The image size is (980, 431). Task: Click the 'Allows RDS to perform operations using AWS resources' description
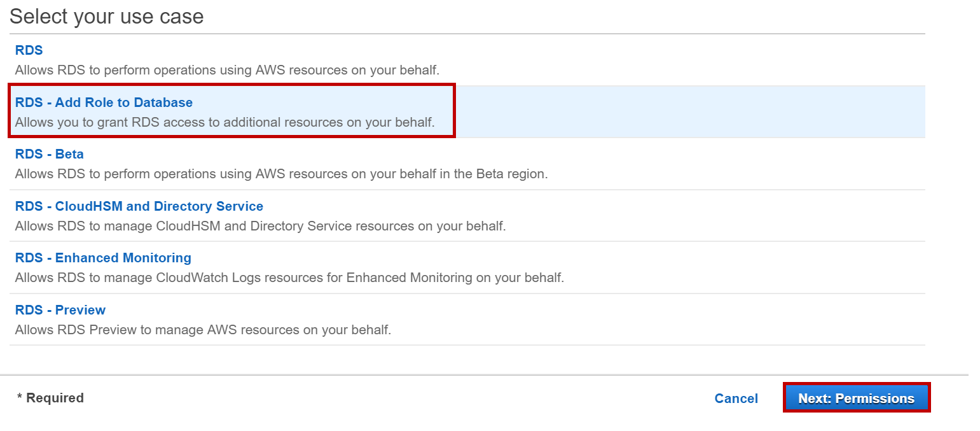tap(227, 69)
